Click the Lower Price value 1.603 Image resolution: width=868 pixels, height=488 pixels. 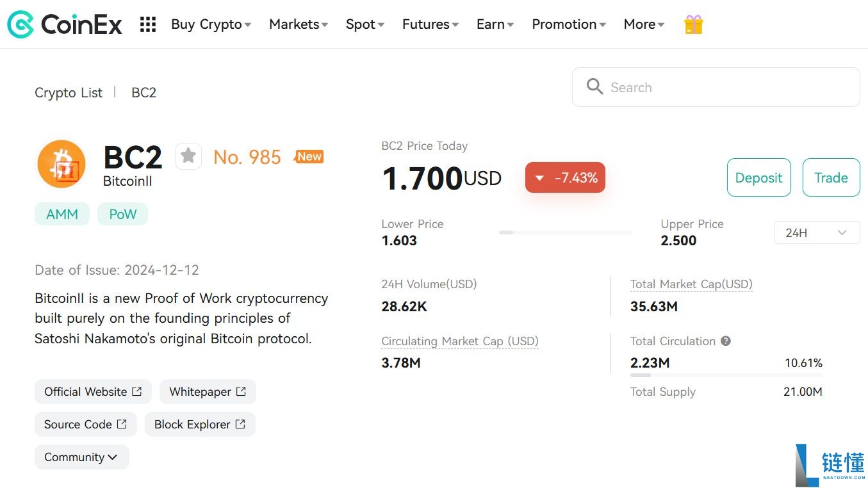click(399, 241)
